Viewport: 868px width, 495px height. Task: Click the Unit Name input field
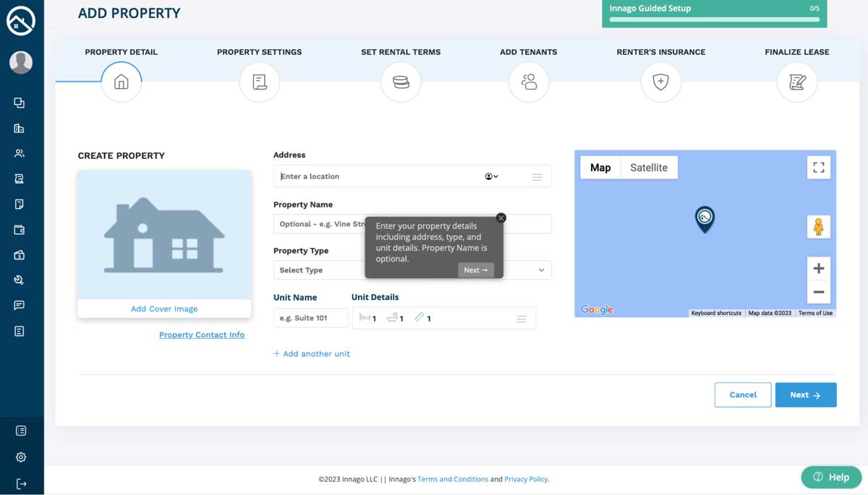[x=310, y=317]
